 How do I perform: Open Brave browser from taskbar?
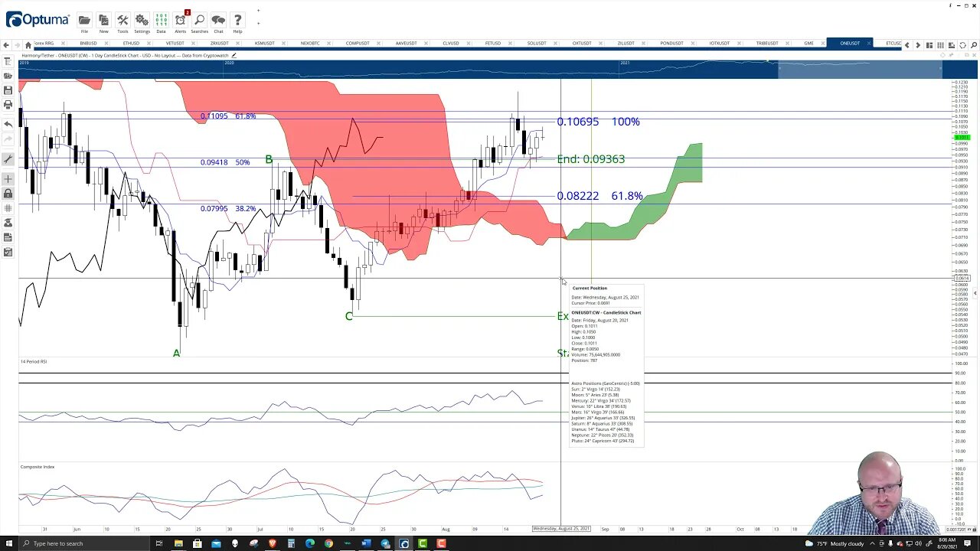(x=272, y=543)
